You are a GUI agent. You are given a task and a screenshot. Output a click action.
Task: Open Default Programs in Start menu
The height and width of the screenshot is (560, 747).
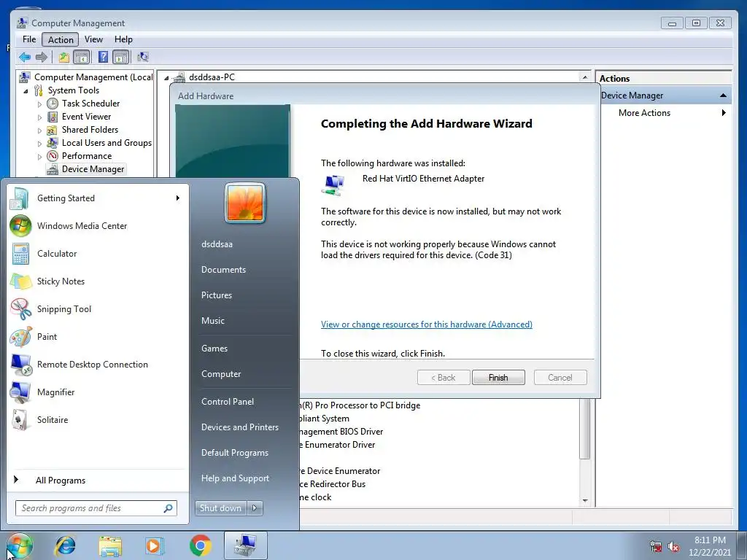pyautogui.click(x=234, y=453)
